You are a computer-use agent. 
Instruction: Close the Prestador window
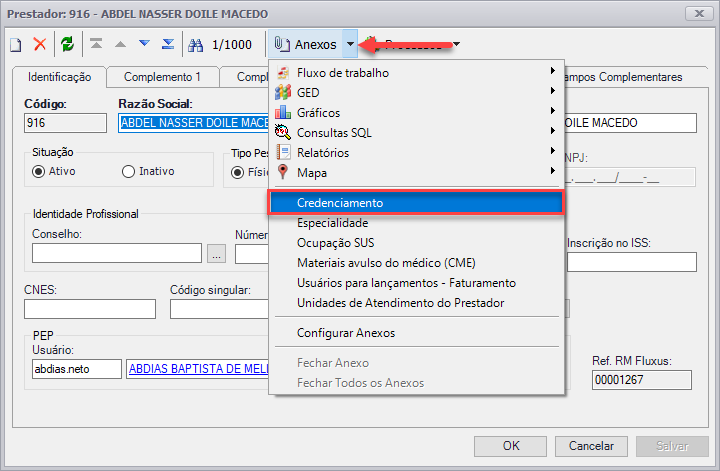click(699, 14)
